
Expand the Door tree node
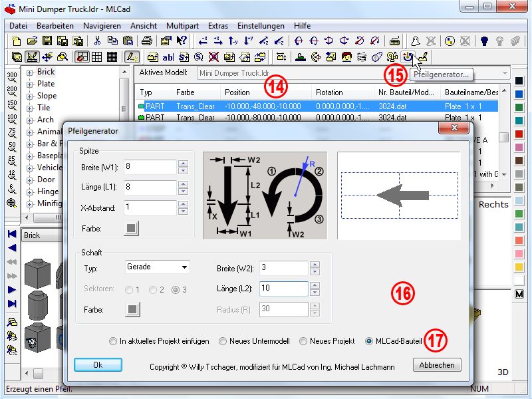[29, 180]
